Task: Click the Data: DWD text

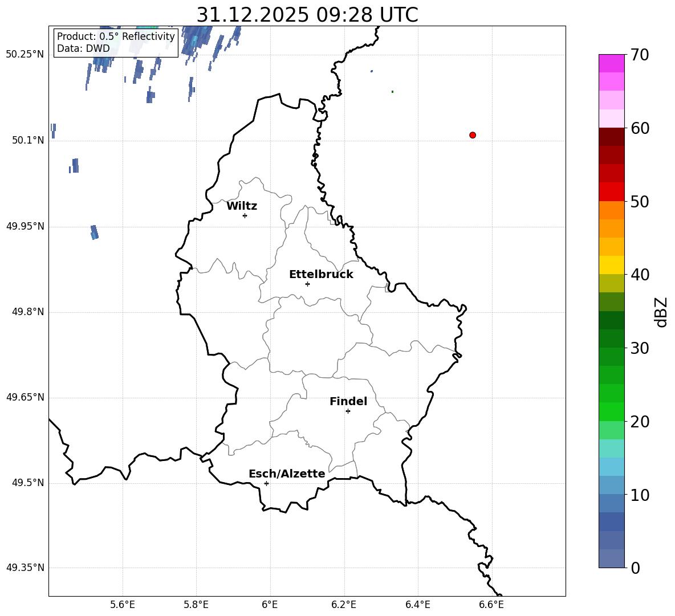Action: click(x=83, y=48)
